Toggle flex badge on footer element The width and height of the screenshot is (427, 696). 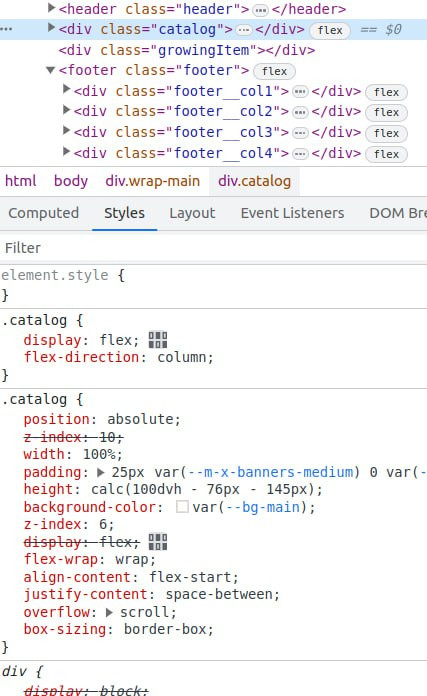click(x=274, y=71)
